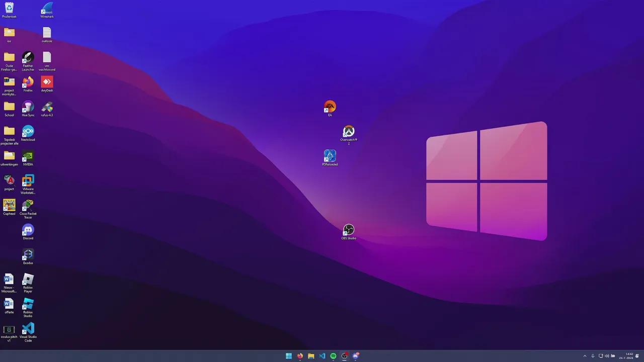Switch to Discord in the taskbar
The image size is (644, 362).
pyautogui.click(x=356, y=356)
